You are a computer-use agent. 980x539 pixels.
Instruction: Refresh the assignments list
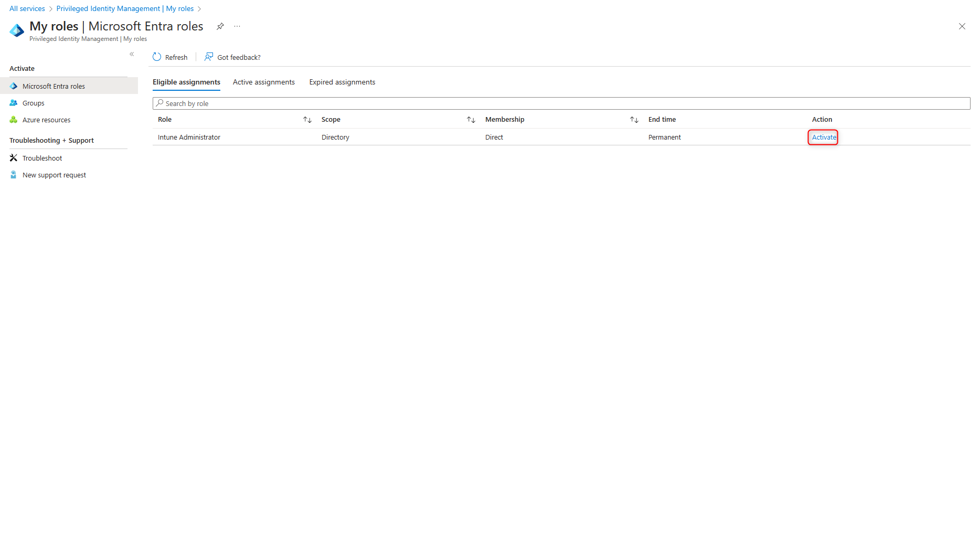[170, 57]
